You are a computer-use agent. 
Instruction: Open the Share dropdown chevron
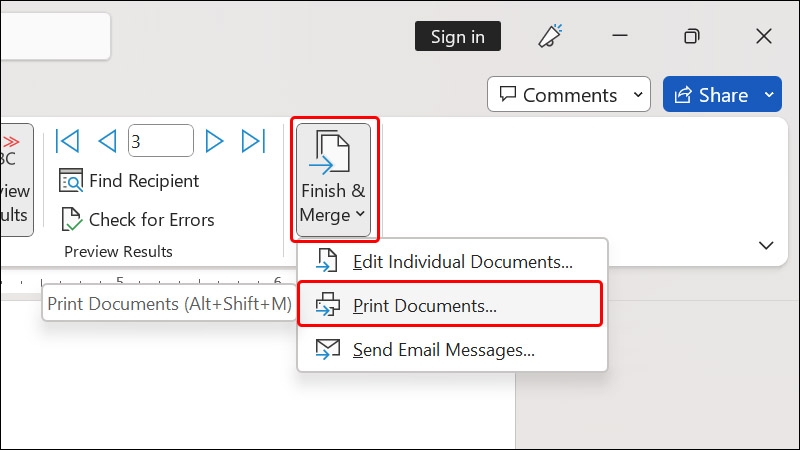(769, 94)
